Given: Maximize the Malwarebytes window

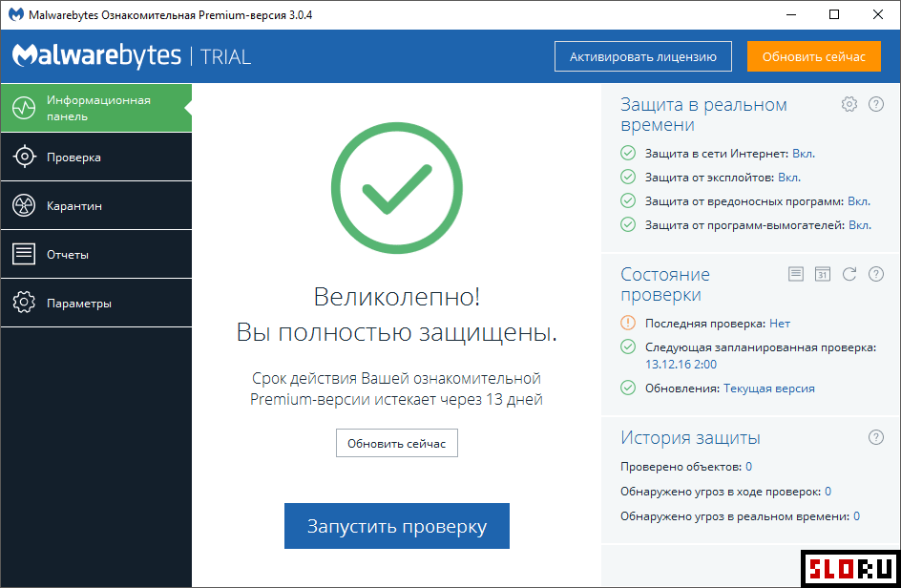Looking at the screenshot, I should [834, 14].
